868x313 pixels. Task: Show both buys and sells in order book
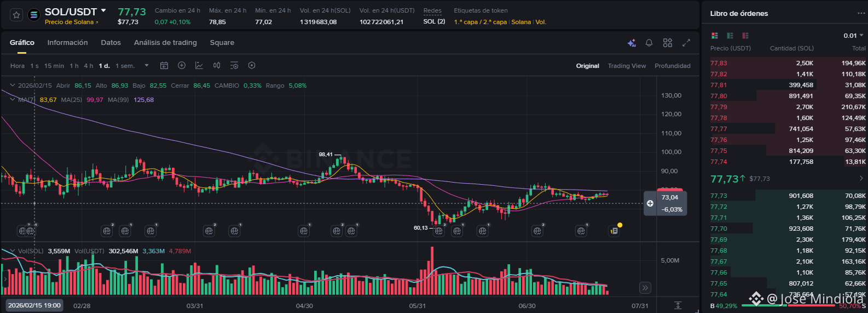click(714, 36)
